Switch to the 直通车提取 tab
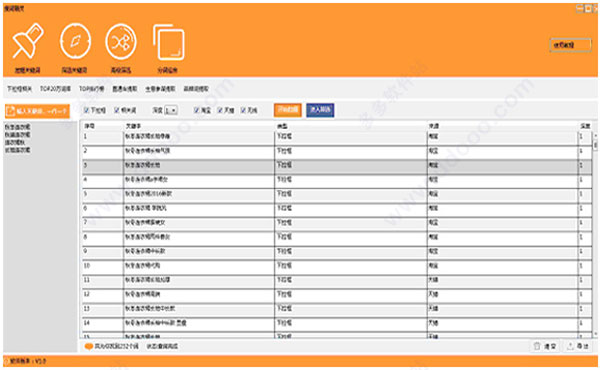Viewport: 600px width, 370px height. (125, 89)
